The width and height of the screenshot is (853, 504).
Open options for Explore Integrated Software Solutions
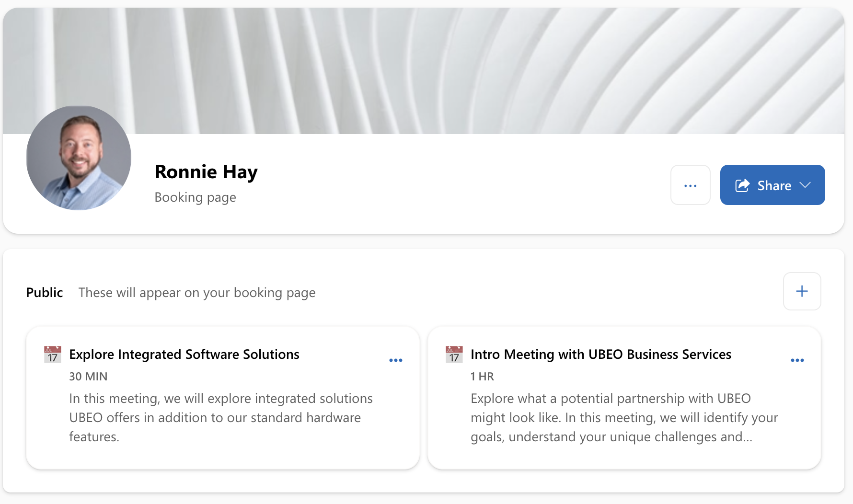(x=396, y=360)
